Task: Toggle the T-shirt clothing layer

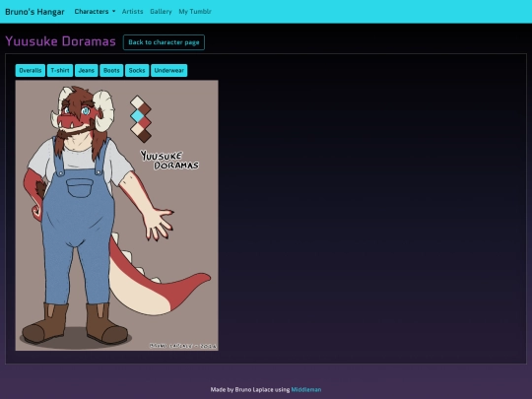Action: 60,71
